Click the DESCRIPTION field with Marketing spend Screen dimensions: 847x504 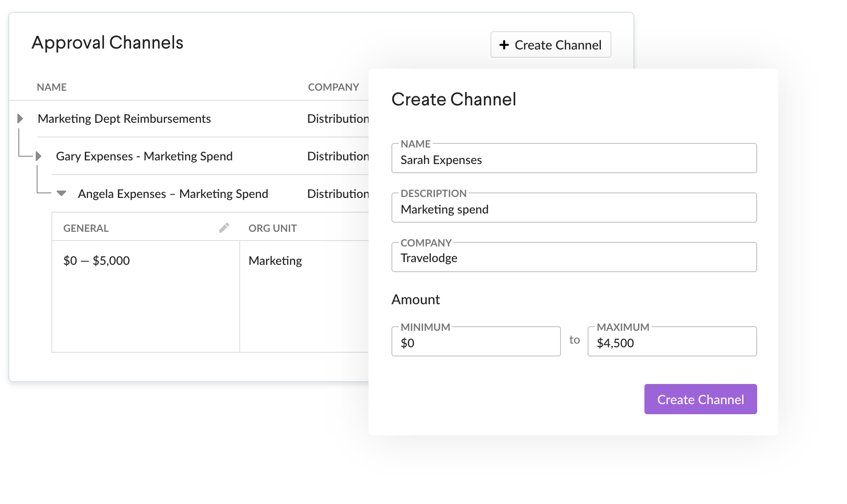point(574,208)
